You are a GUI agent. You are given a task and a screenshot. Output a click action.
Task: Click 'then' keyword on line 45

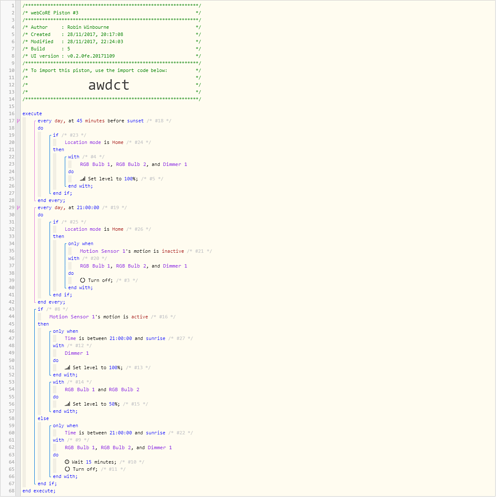43,325
